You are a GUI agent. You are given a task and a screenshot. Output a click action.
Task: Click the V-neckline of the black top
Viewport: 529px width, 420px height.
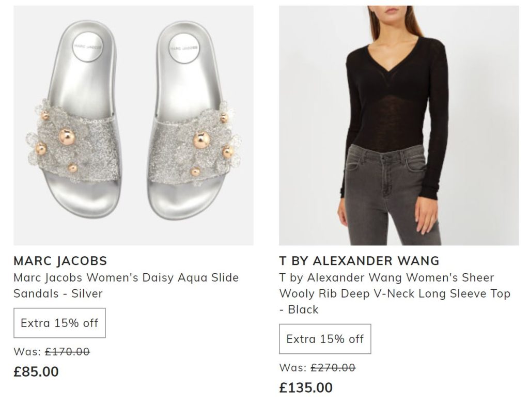394,66
